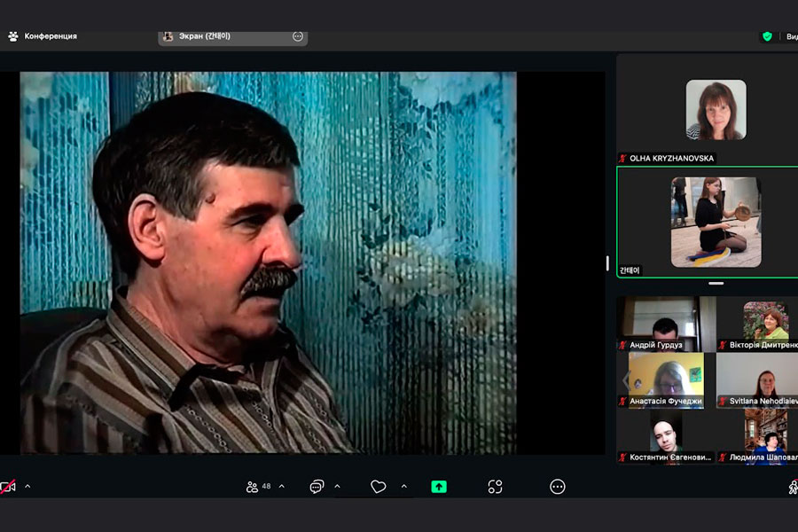Expand the participants options chevron
Viewport: 798px width, 532px height.
click(282, 487)
